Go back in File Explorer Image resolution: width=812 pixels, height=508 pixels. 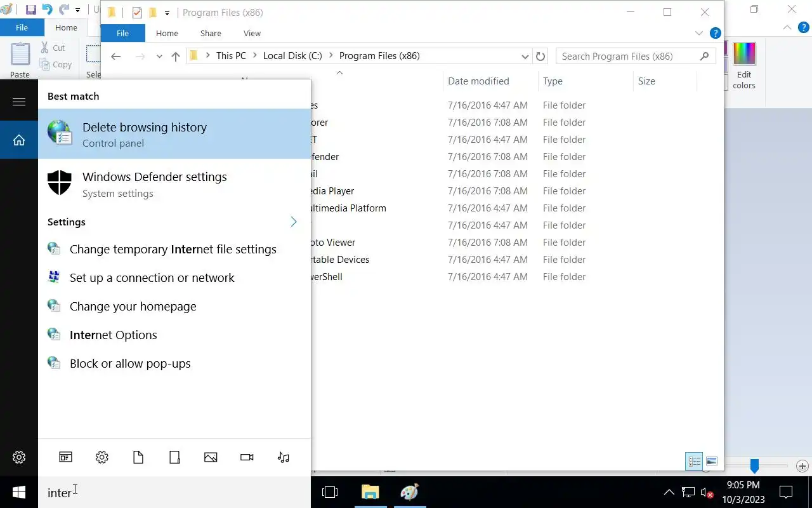pos(115,57)
